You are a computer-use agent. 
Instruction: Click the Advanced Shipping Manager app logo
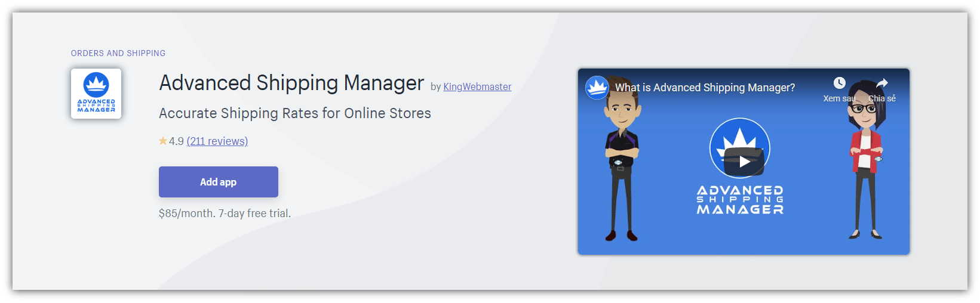(x=96, y=94)
